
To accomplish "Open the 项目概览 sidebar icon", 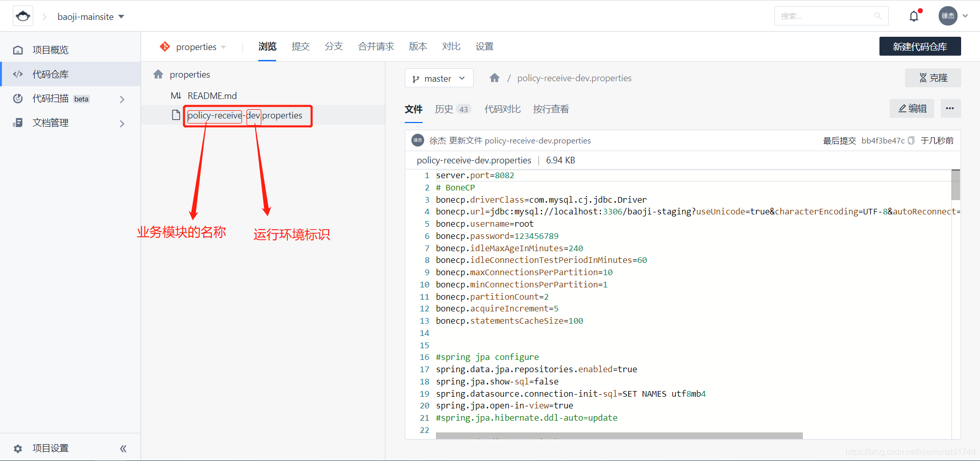I will (18, 50).
